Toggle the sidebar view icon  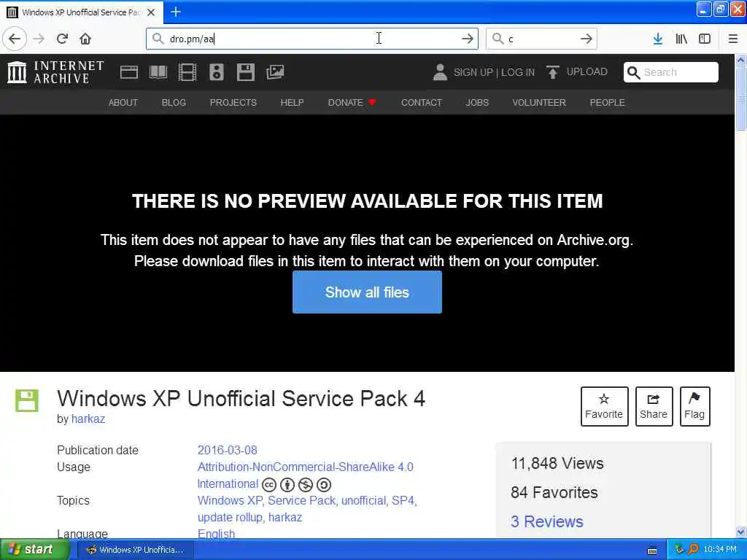705,39
